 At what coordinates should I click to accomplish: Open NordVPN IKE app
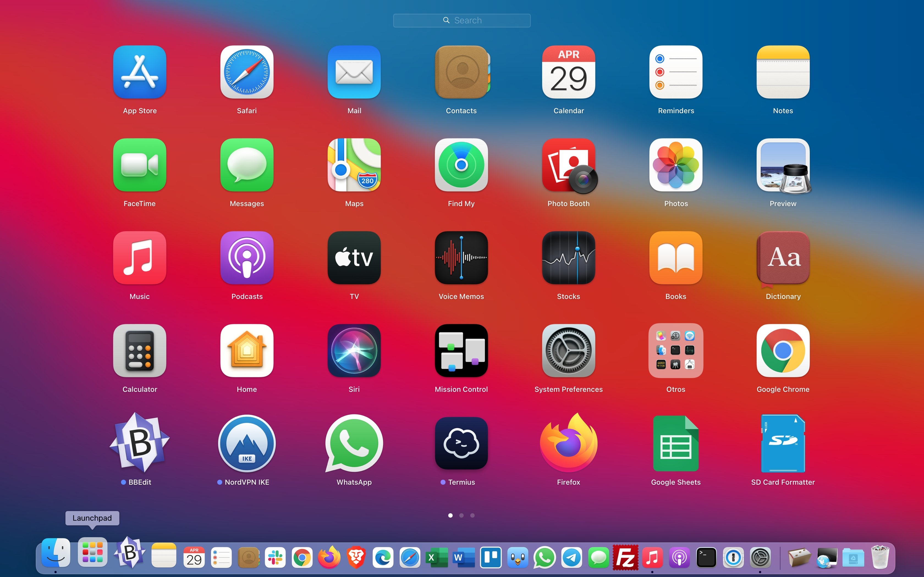pyautogui.click(x=247, y=443)
